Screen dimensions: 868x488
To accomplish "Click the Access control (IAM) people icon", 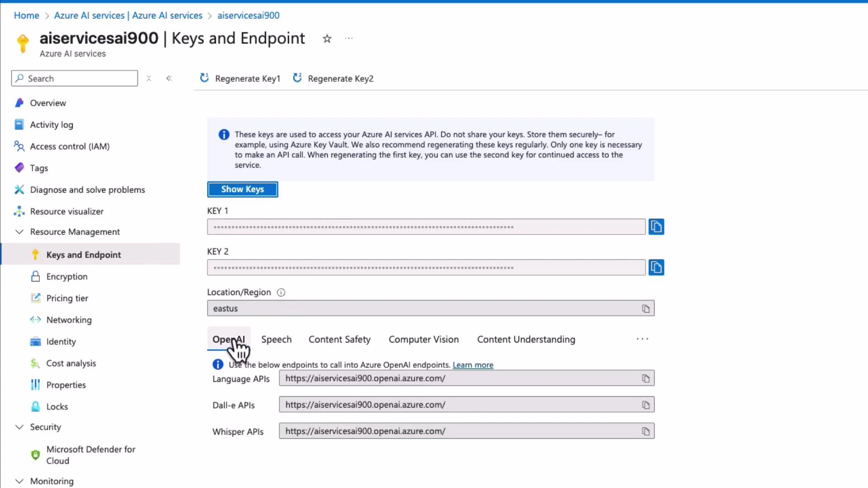I will point(19,146).
